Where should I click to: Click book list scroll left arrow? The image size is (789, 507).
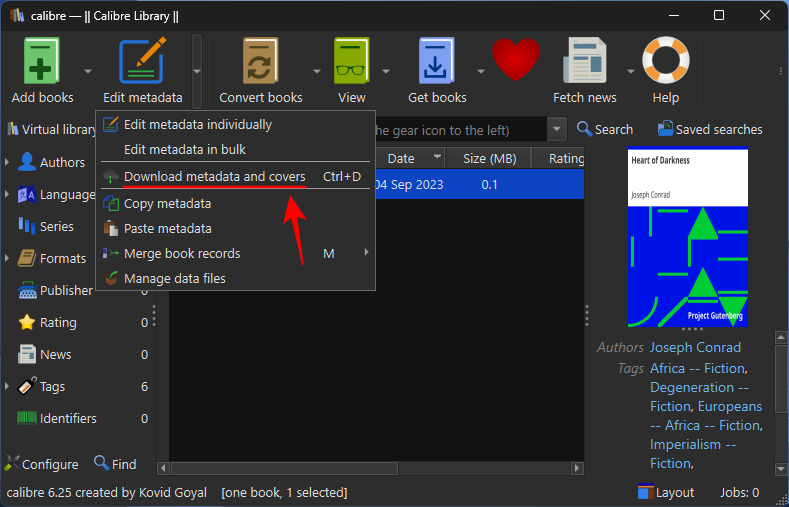coord(163,468)
